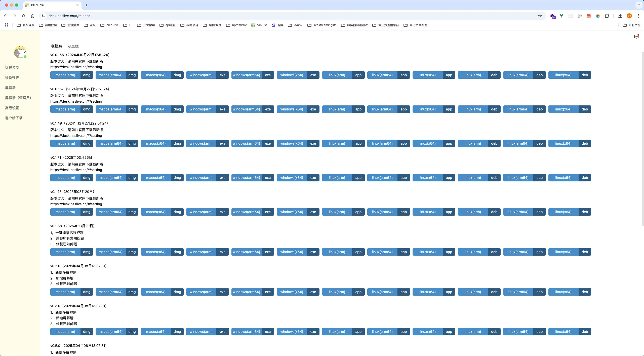Screen dimensions: 644x356
Task: Open the billd-live bookmark folder
Action: (109, 25)
